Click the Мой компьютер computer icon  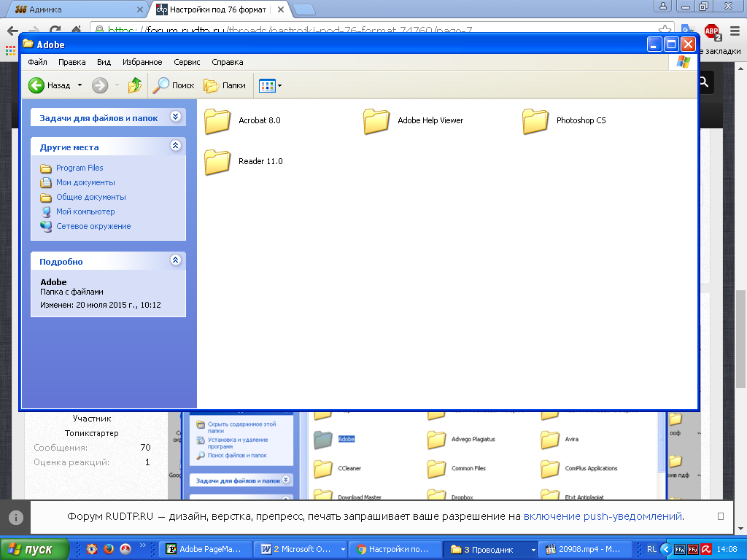click(x=46, y=212)
